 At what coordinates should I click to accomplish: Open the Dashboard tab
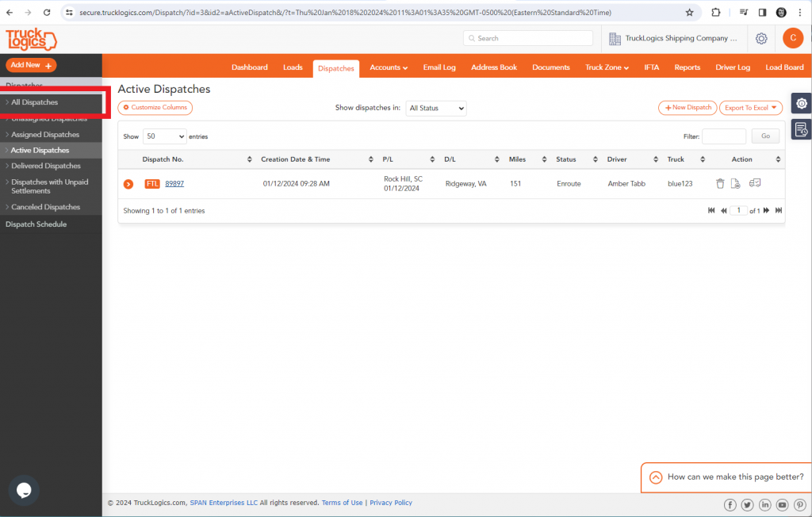(250, 67)
